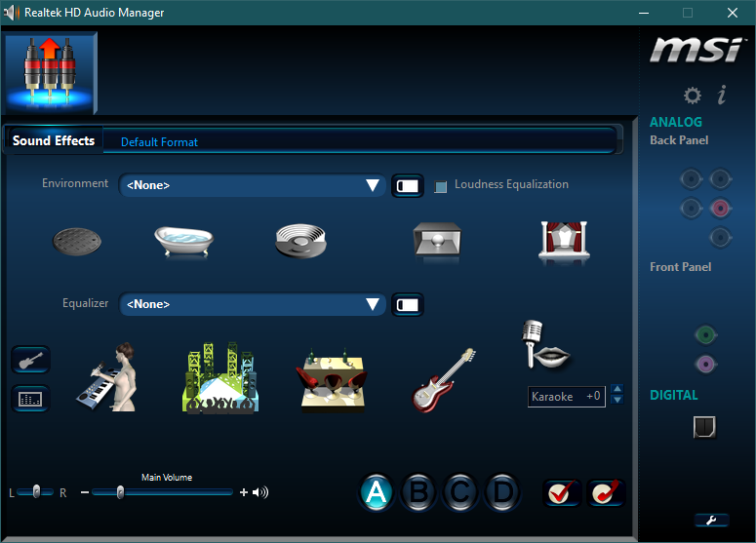Increase Karaoke key with up arrow

617,389
